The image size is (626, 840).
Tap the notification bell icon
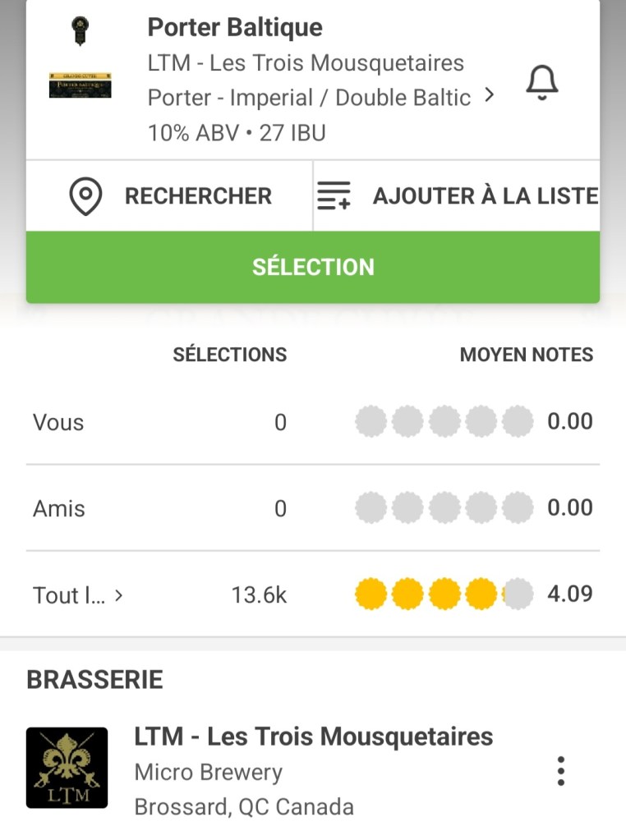click(541, 84)
